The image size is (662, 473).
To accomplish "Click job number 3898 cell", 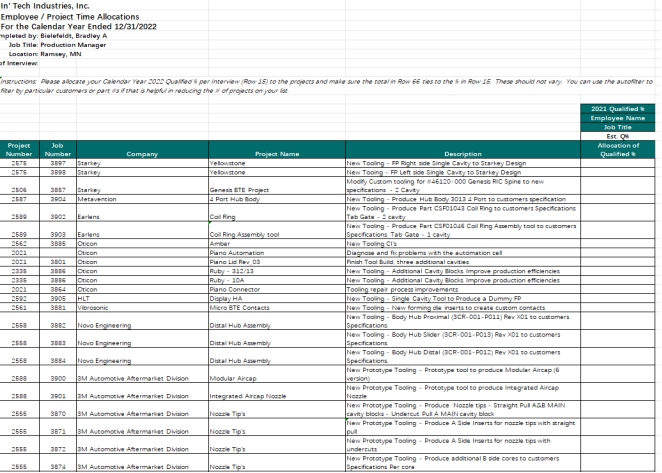I will (58, 172).
